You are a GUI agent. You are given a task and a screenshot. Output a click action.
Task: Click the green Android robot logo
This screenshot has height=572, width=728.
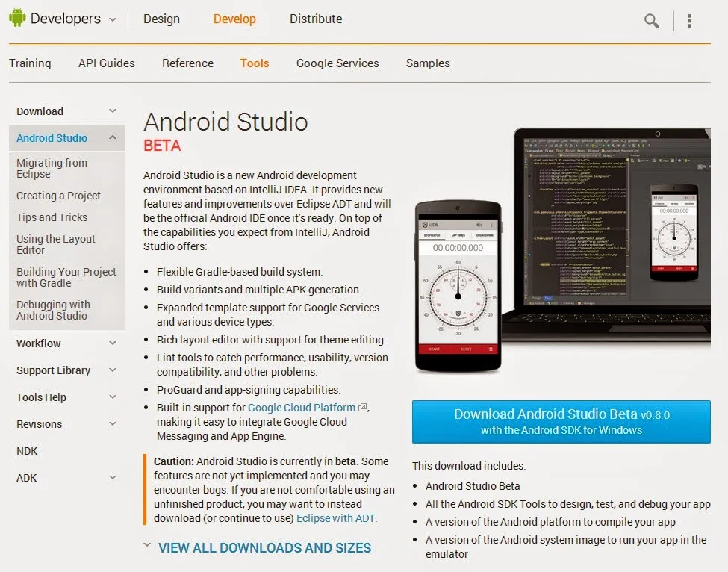17,18
